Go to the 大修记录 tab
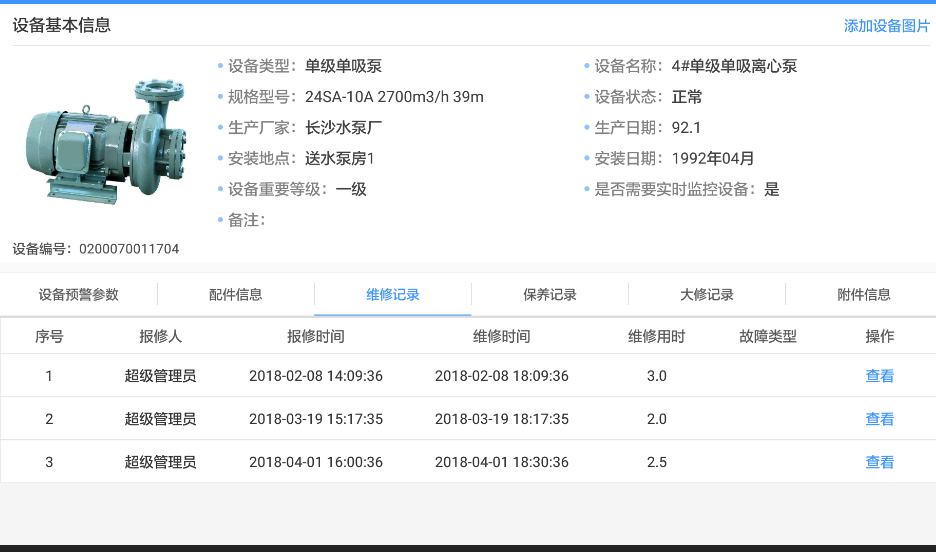This screenshot has width=936, height=552. coord(707,294)
